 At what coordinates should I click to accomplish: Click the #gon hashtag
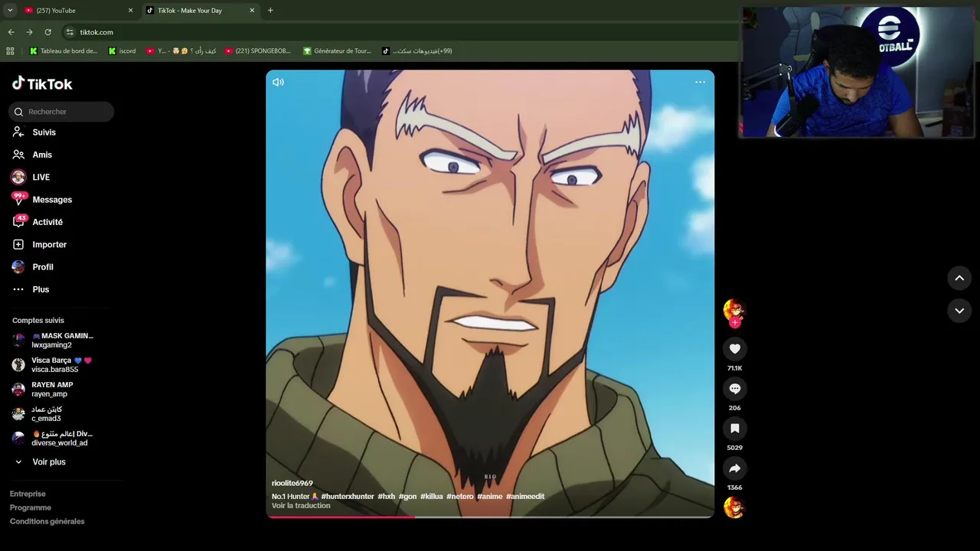tap(408, 497)
